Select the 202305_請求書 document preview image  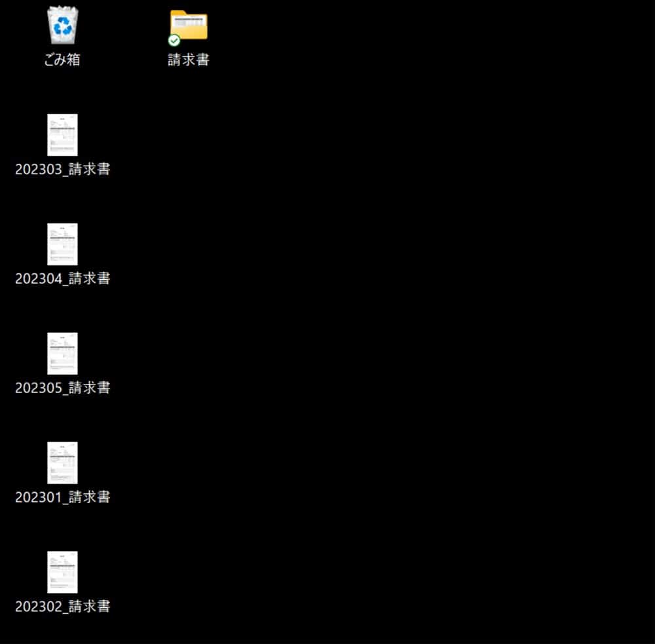tap(62, 353)
